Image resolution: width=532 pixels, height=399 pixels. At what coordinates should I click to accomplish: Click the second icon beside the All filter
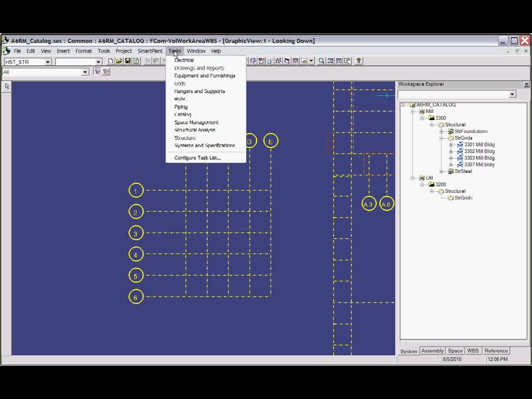(x=106, y=72)
